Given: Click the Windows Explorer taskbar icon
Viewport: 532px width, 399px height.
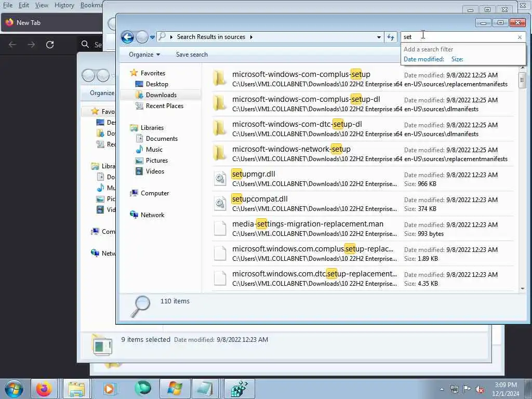Looking at the screenshot, I should (76, 389).
